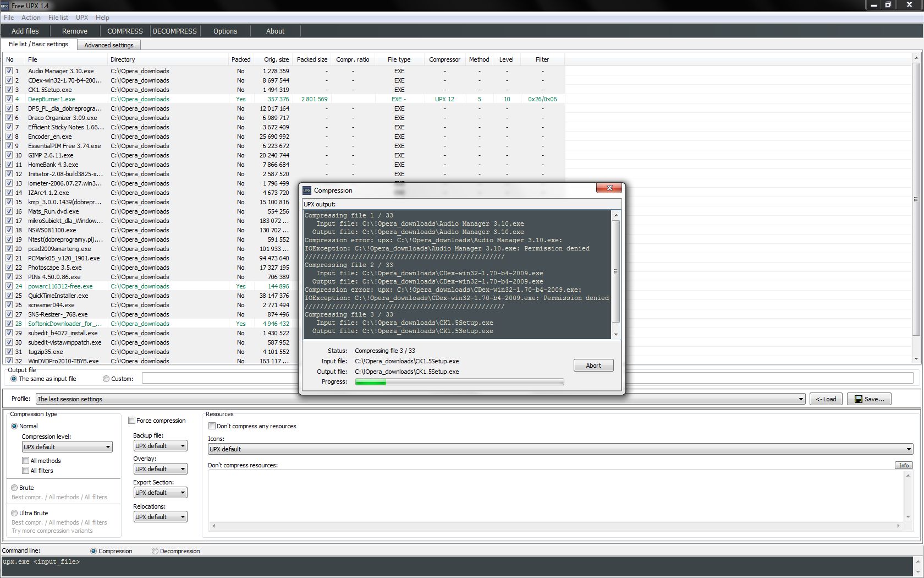Image resolution: width=924 pixels, height=578 pixels.
Task: Abort the running compression
Action: (x=593, y=366)
